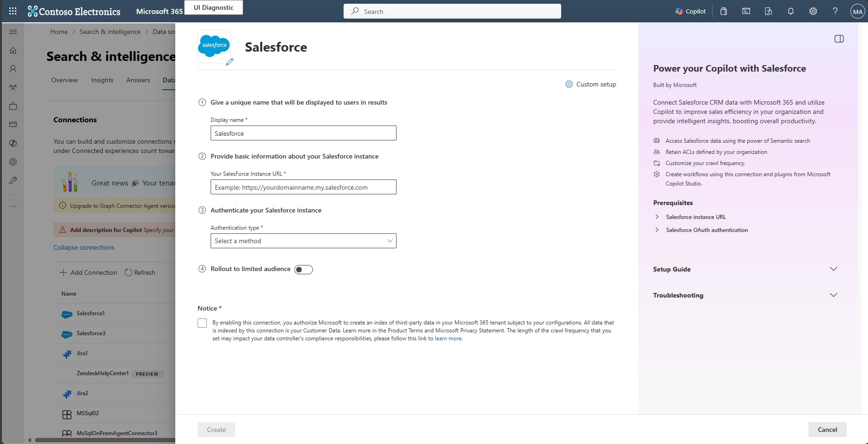Collapse the hamburger menu in the sidebar
The height and width of the screenshot is (444, 868).
pos(13,32)
